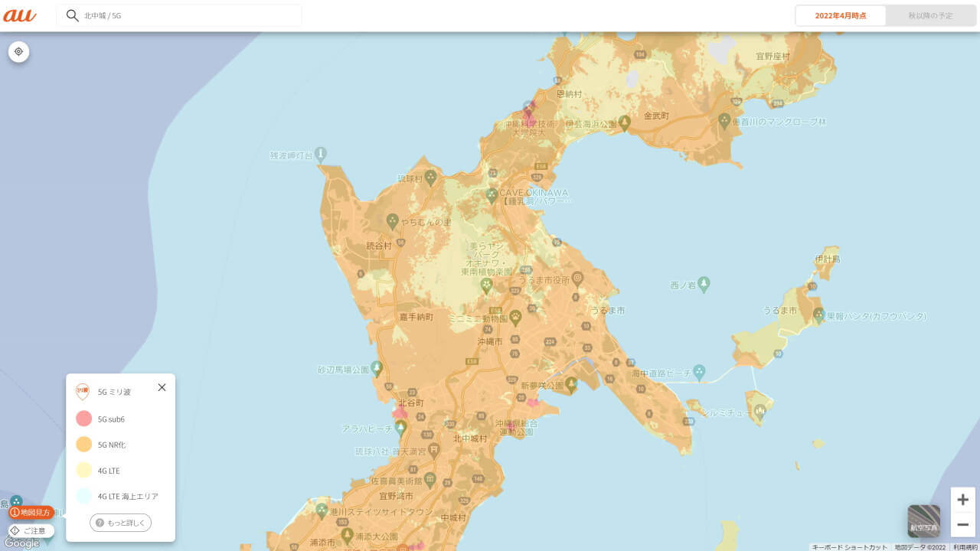
Task: Click the au logo
Action: 20,15
